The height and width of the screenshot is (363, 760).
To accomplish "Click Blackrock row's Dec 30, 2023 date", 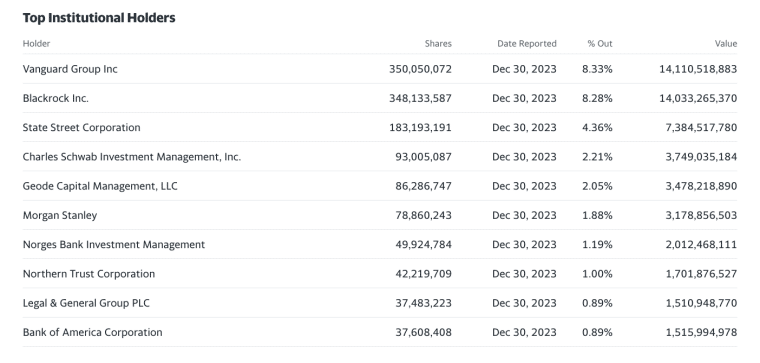I will (x=524, y=98).
